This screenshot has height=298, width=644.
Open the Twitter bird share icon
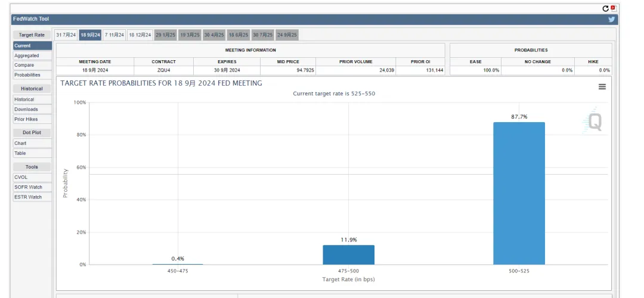[612, 19]
